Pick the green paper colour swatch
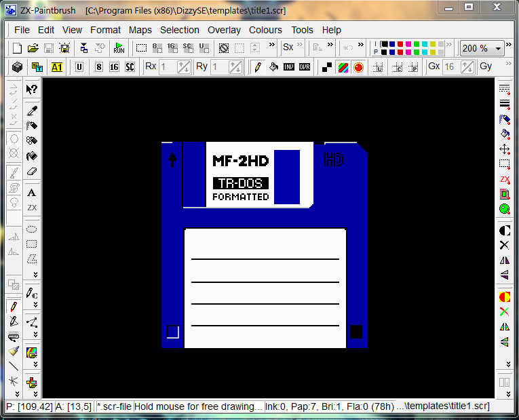The width and height of the screenshot is (519, 420). [417, 52]
